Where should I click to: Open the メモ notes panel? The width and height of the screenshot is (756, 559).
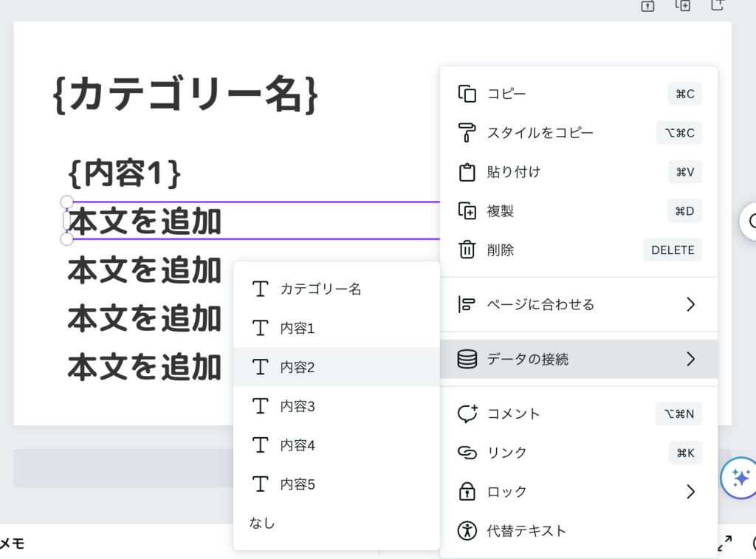point(12,544)
